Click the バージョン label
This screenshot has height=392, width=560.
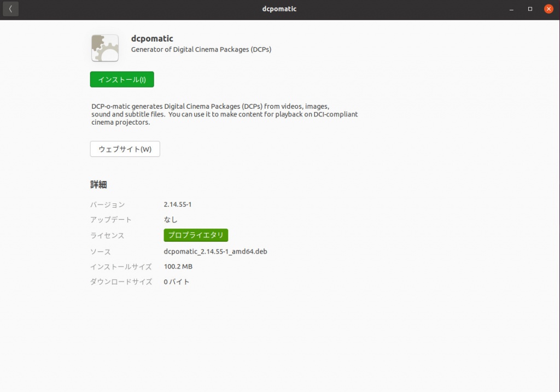[108, 204]
